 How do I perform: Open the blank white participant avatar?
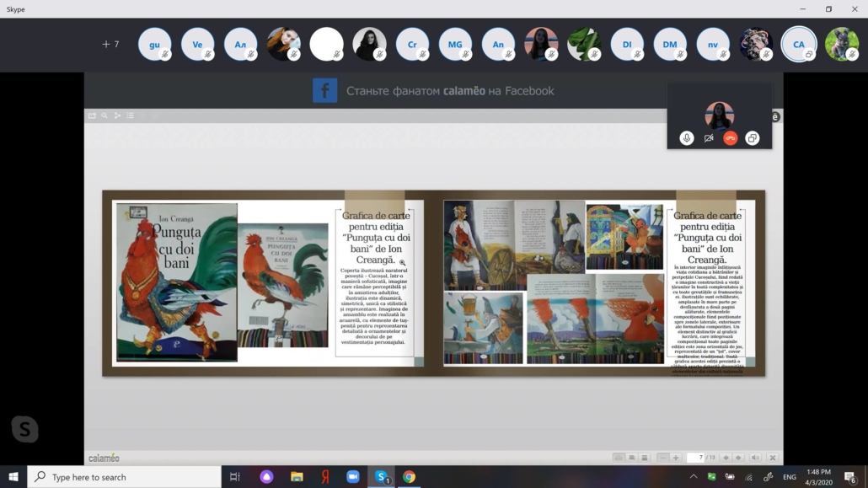(x=326, y=45)
